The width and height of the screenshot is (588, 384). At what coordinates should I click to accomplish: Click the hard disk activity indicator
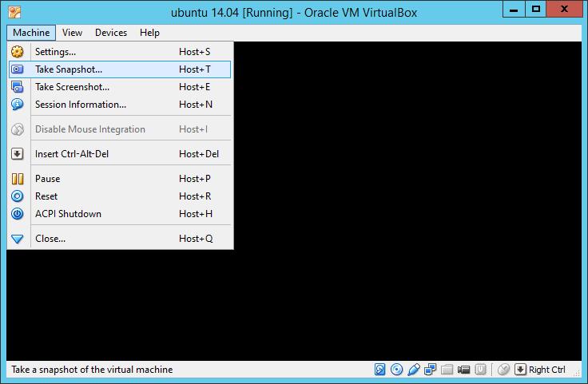379,370
